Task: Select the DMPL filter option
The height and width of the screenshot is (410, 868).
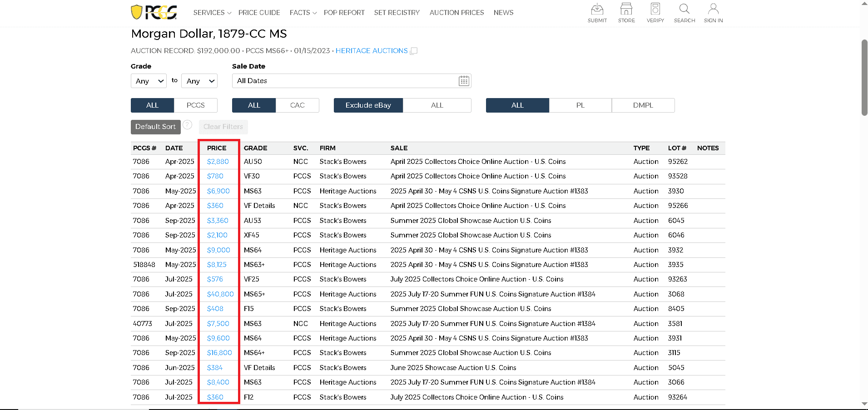Action: 643,105
